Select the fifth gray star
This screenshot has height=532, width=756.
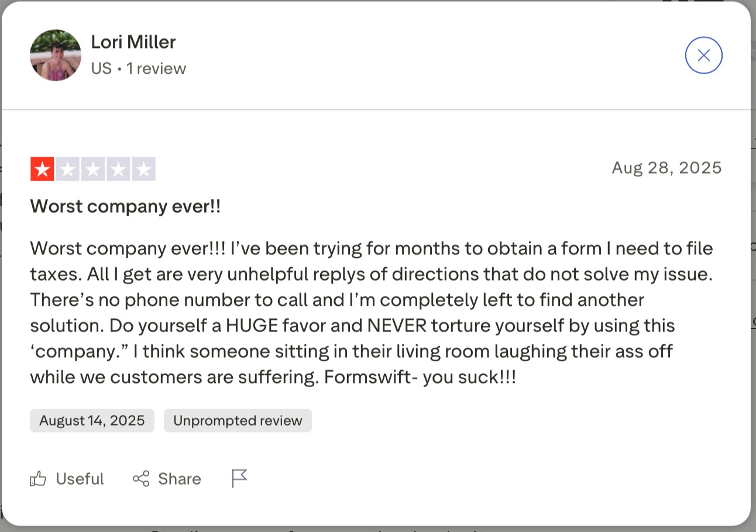click(x=143, y=168)
